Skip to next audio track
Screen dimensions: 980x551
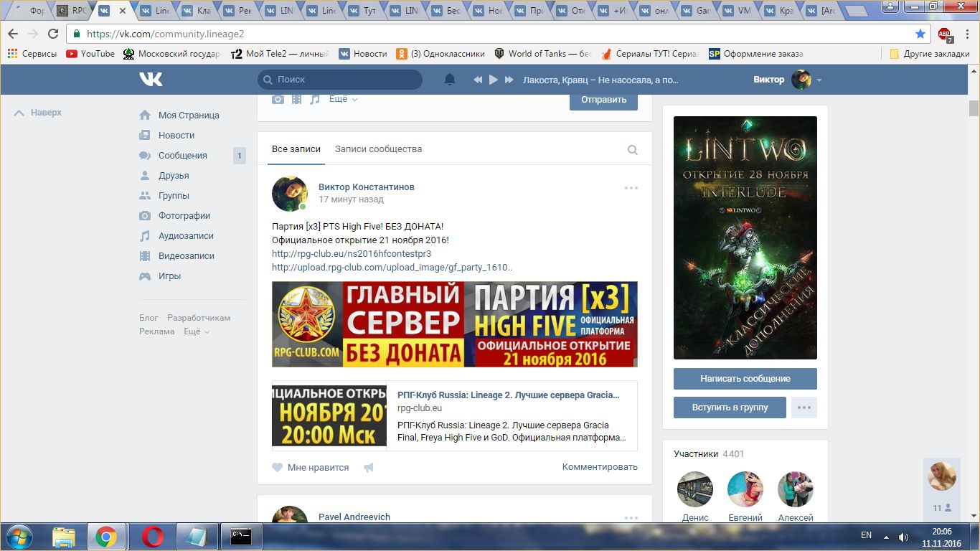(x=509, y=80)
